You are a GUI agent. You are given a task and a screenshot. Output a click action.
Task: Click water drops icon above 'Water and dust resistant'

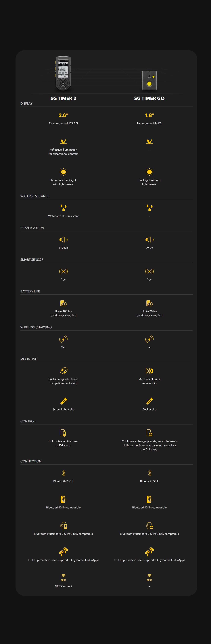pos(63,208)
